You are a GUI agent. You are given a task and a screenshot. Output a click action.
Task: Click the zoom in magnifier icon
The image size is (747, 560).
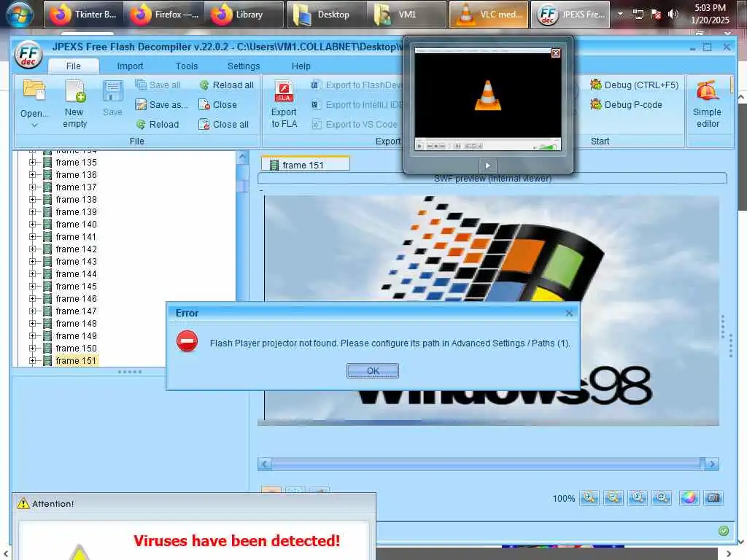(589, 498)
